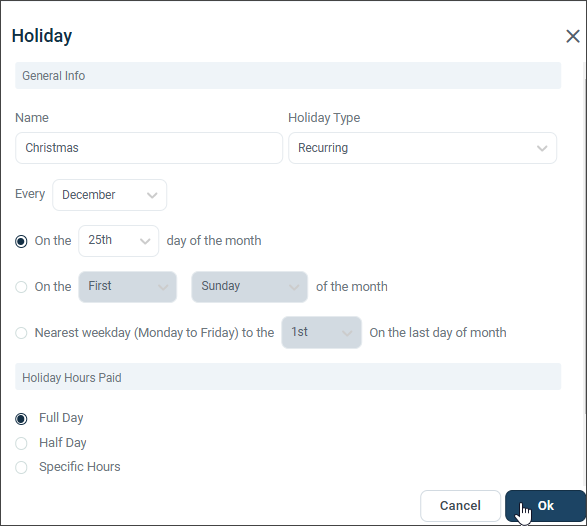Close the Holiday dialog with X icon
This screenshot has height=526, width=587.
pos(572,36)
